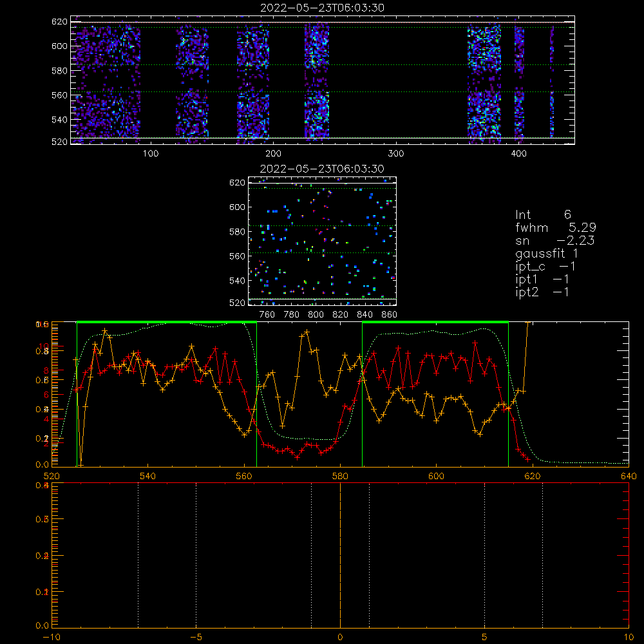Click x-axis label -10 on bottom plot

(x=52, y=637)
